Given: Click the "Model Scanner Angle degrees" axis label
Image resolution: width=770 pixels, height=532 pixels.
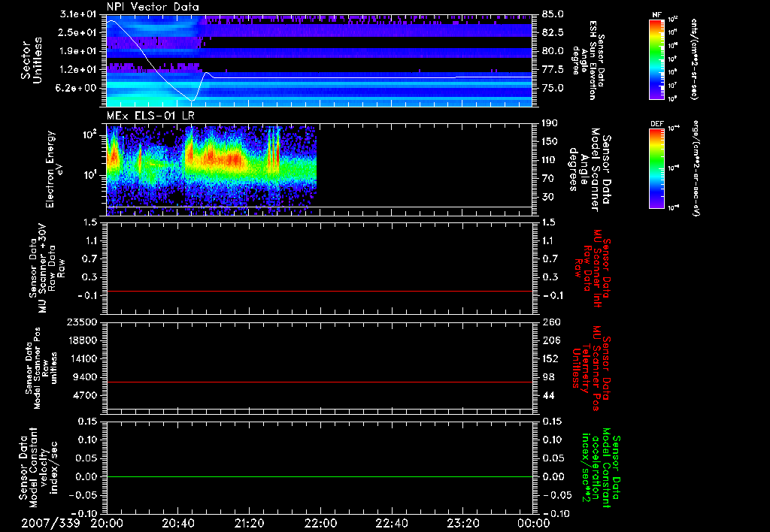Looking at the screenshot, I should [590, 170].
